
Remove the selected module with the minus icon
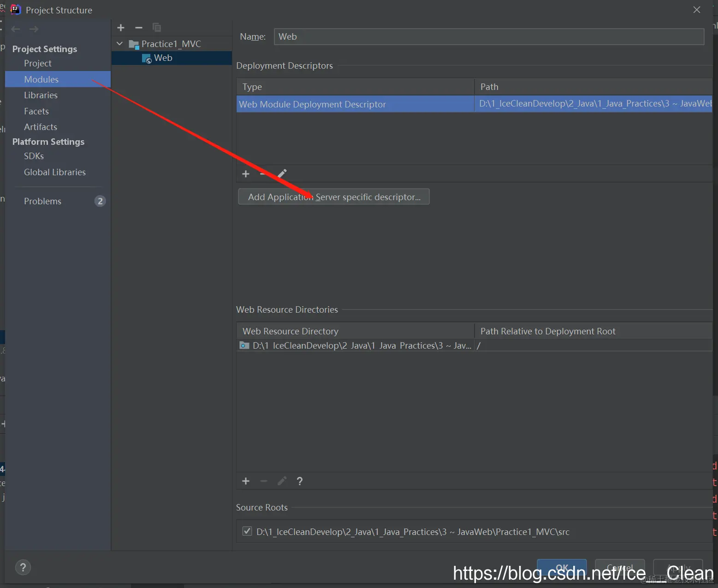[139, 28]
